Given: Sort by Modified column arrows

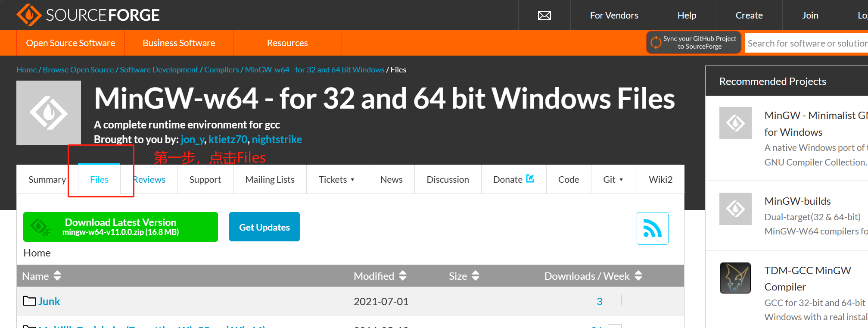Looking at the screenshot, I should (x=403, y=276).
